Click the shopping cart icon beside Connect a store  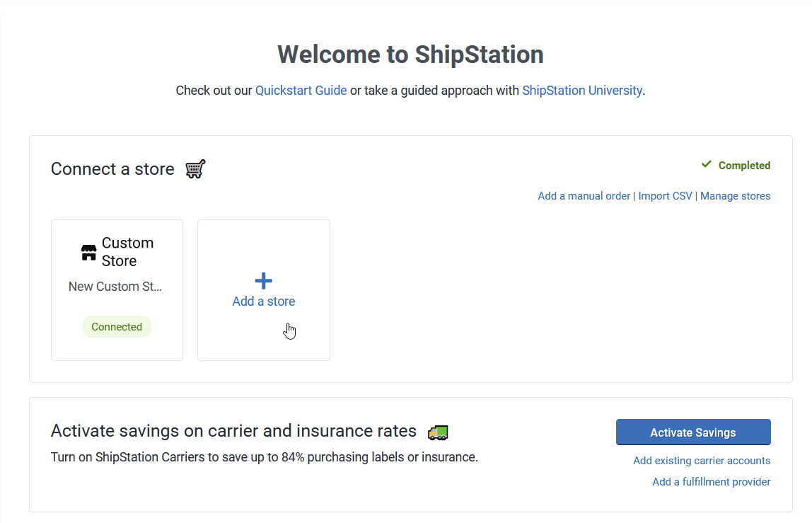[195, 168]
